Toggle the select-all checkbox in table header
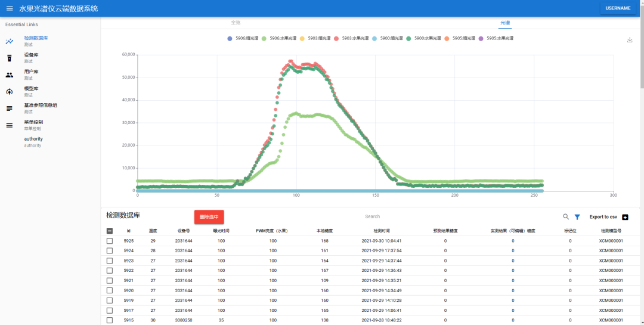The width and height of the screenshot is (644, 325). point(110,231)
